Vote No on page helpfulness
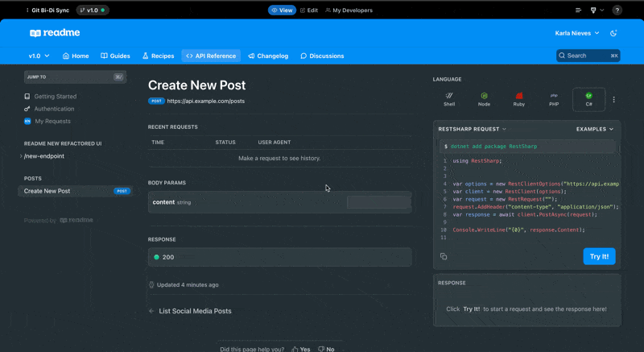The image size is (644, 352). (327, 349)
